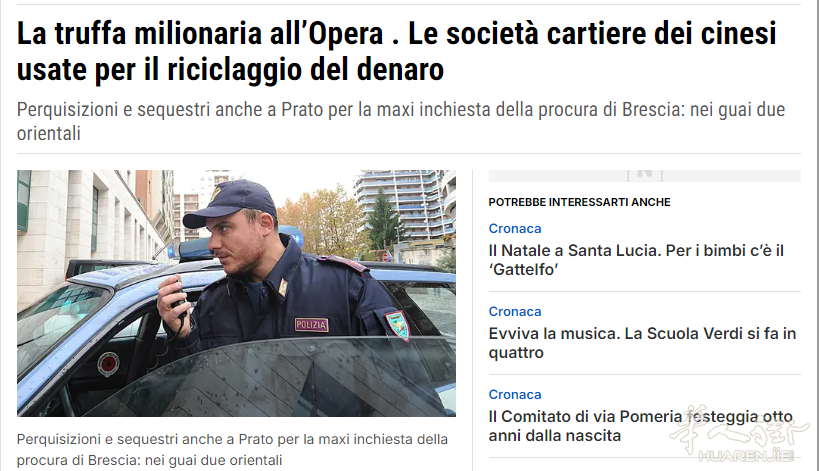The height and width of the screenshot is (471, 819).
Task: Click the Chinese calligraphy watermark characters
Action: (x=739, y=427)
